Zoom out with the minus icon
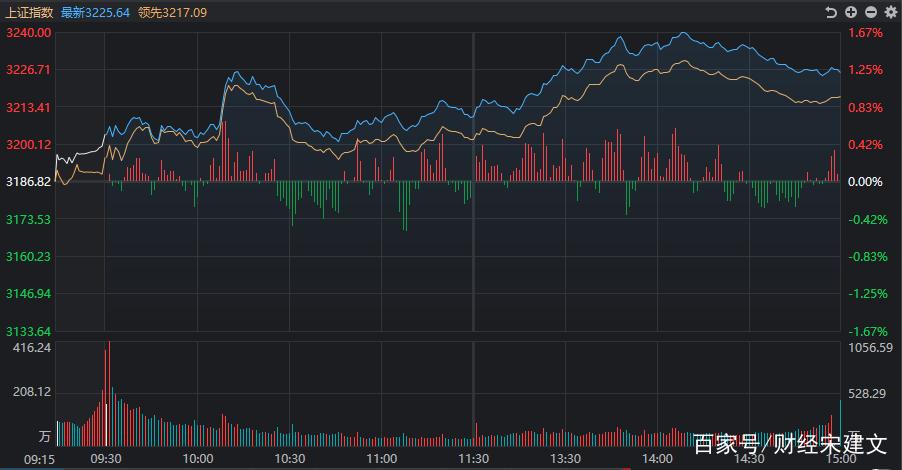902x470 pixels. pyautogui.click(x=870, y=12)
